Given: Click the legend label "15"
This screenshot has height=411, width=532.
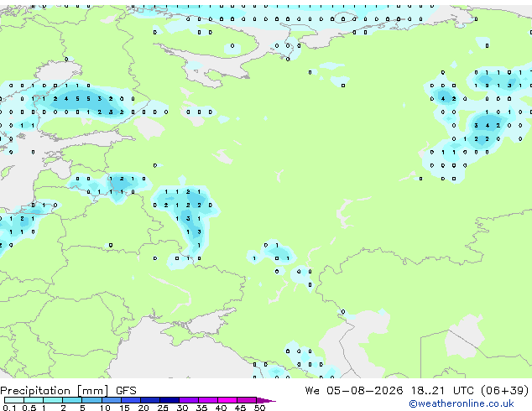Looking at the screenshot, I should point(124,408).
